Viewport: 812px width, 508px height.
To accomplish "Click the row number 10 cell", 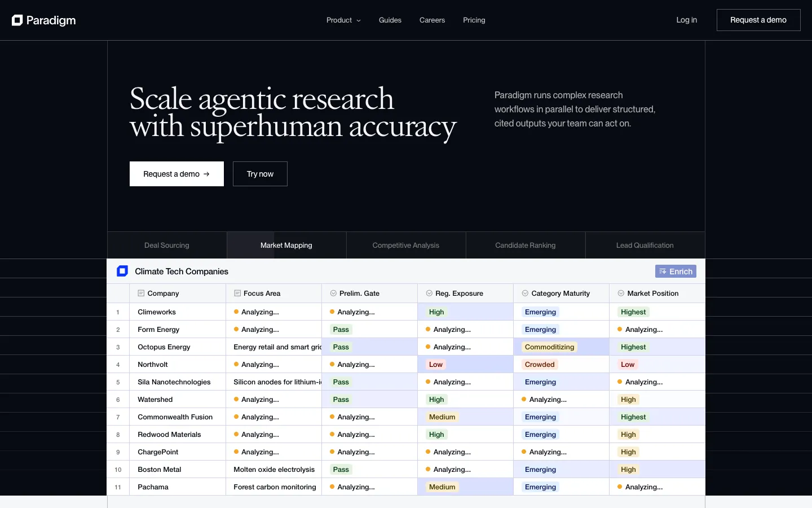I will pyautogui.click(x=118, y=470).
